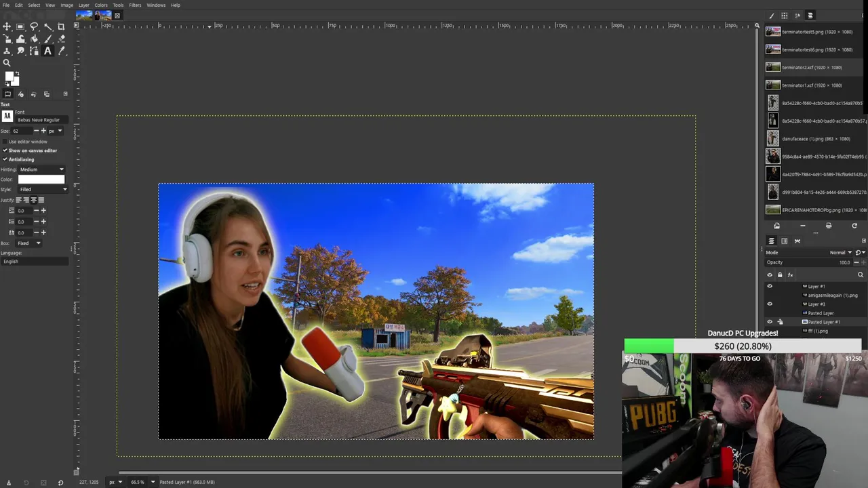Select the Crop tool

point(61,26)
